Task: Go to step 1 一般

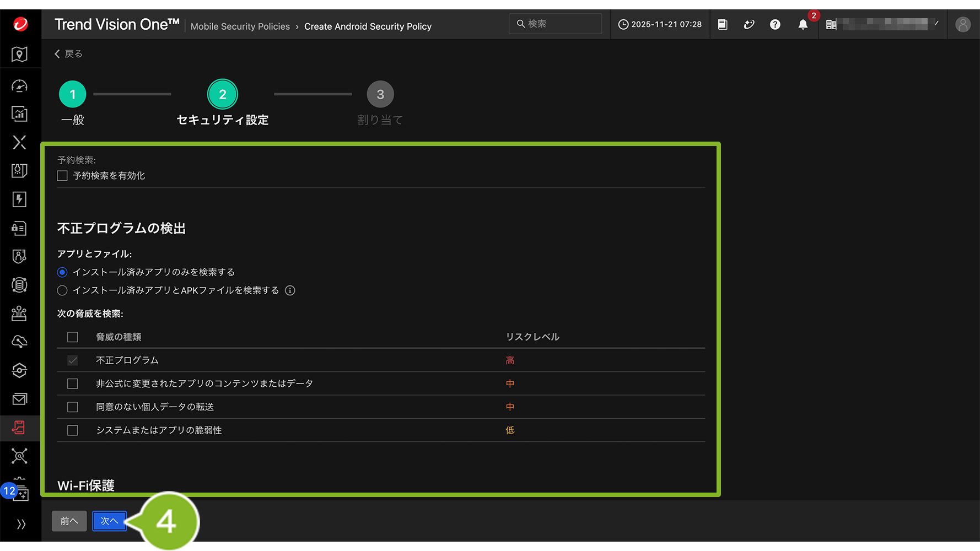Action: [73, 95]
